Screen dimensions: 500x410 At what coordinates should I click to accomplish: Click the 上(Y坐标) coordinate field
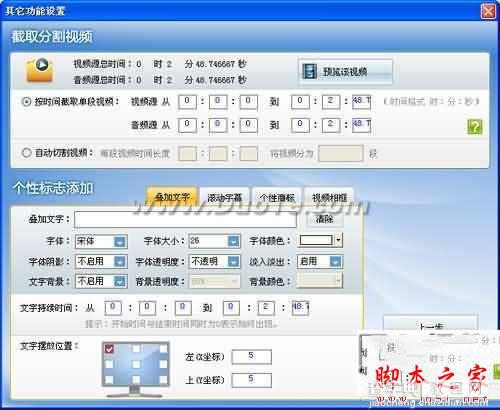pos(252,380)
